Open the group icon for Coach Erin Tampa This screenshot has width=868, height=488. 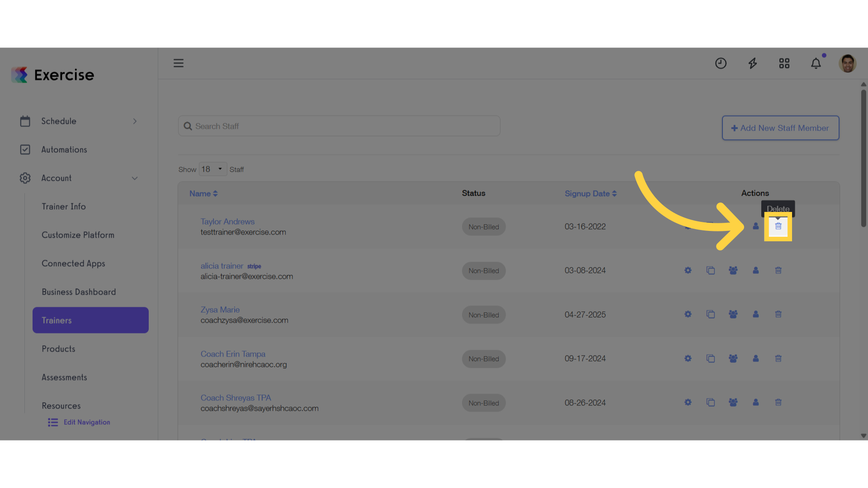tap(733, 358)
